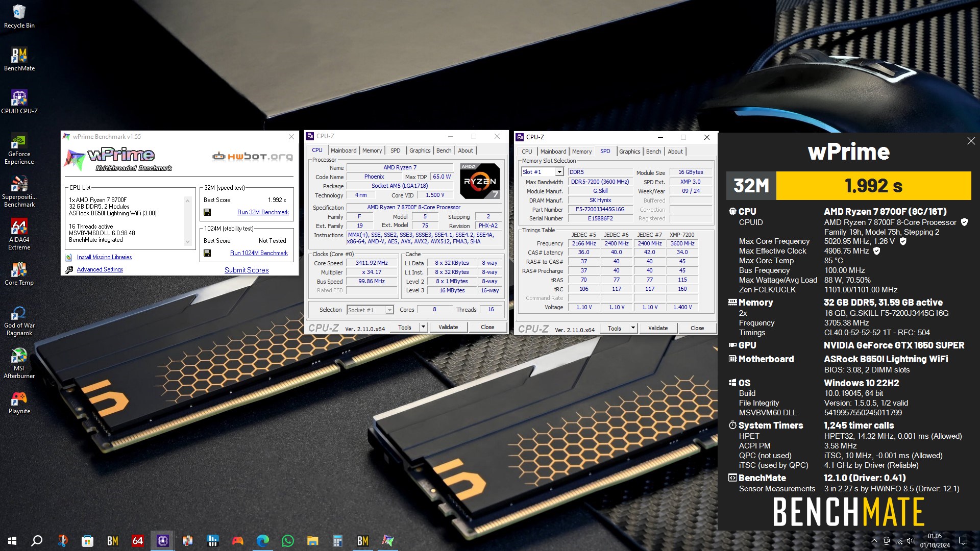Expand Tools arrow in CPU-Z CPU window
980x551 pixels.
pos(423,327)
